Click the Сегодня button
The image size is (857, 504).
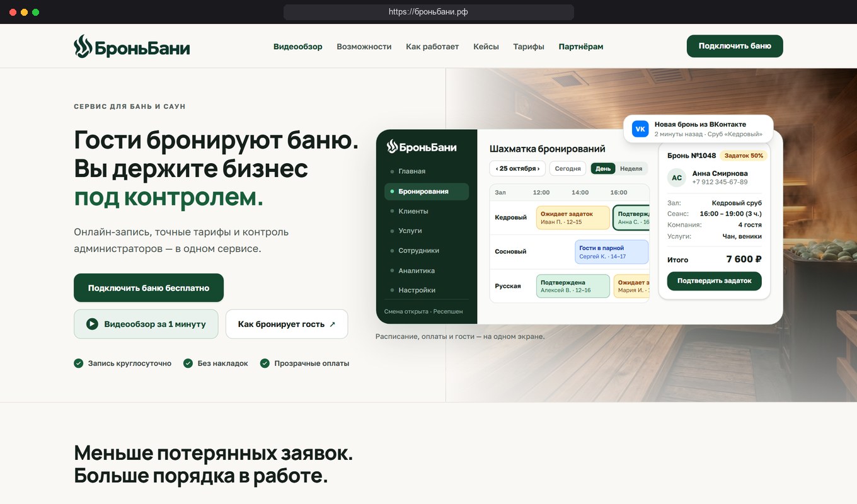(568, 169)
